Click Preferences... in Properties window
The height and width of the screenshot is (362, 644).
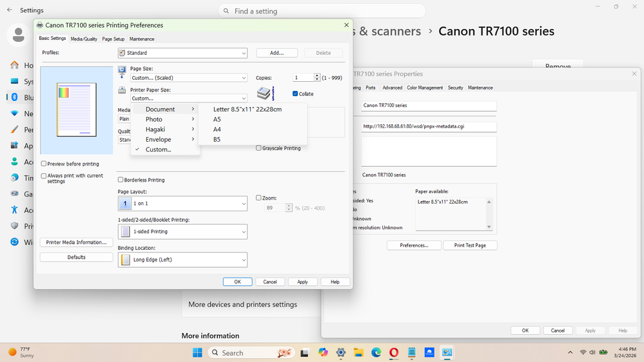coord(414,245)
